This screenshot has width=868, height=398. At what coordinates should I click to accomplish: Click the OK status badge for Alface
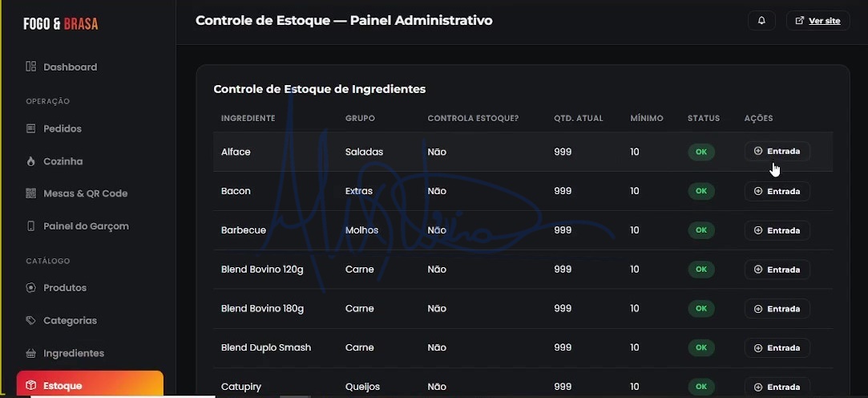click(701, 152)
